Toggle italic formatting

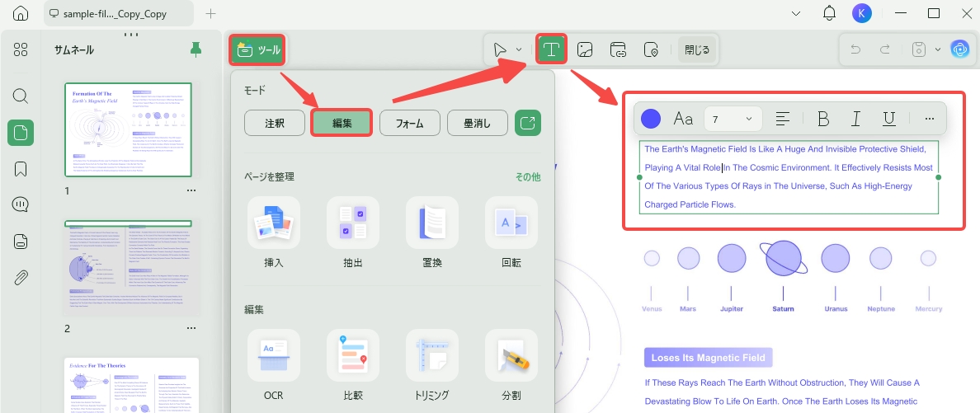(x=856, y=118)
